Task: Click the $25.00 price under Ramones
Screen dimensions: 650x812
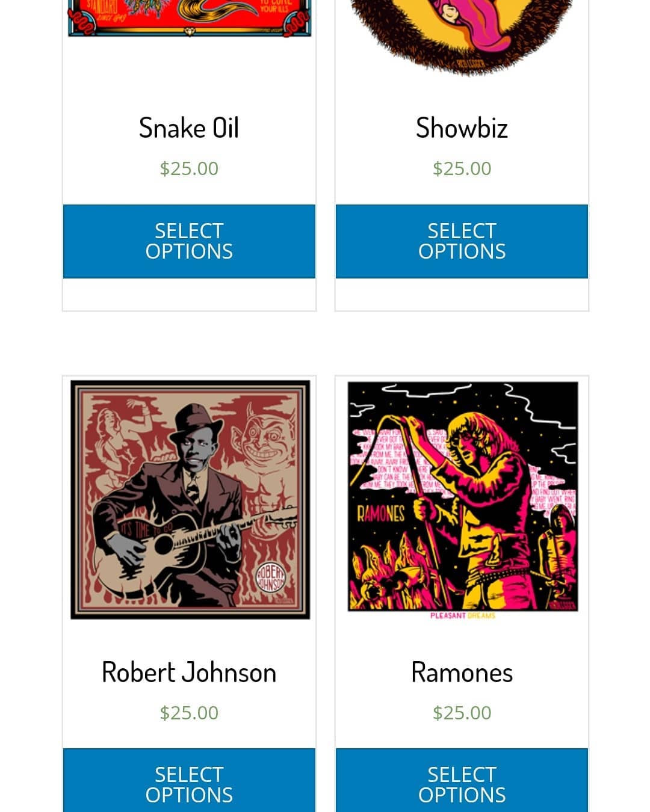Action: (462, 713)
